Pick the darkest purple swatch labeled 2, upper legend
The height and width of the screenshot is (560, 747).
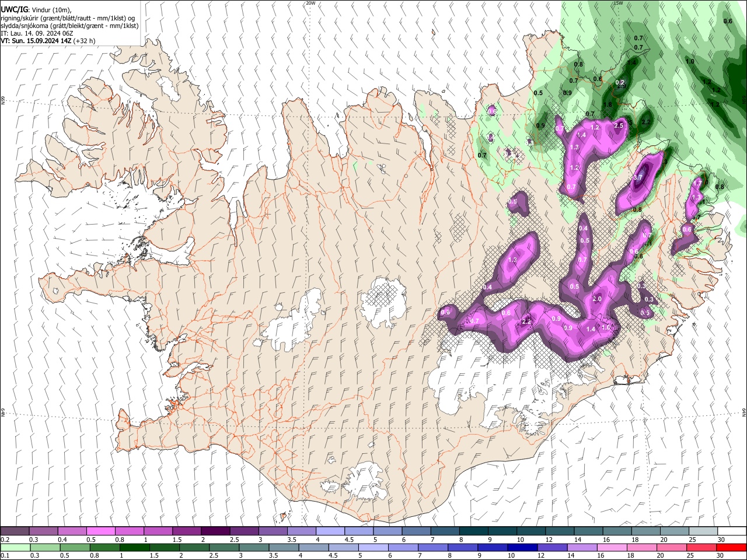[x=215, y=531]
